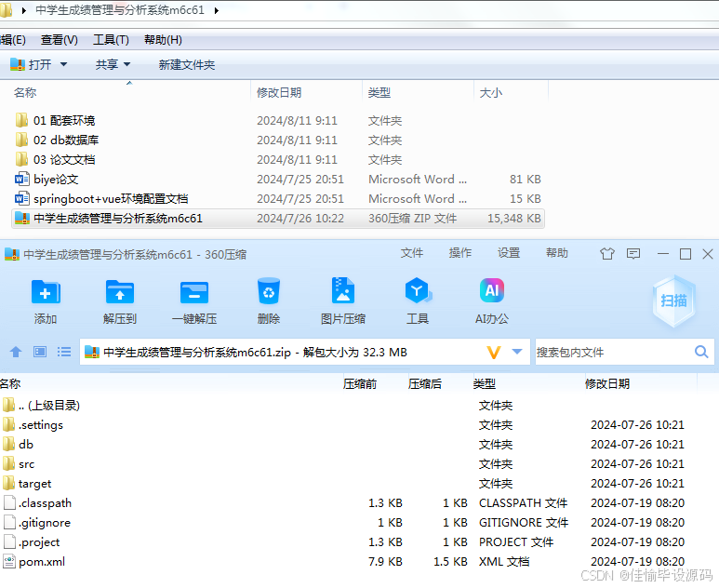The width and height of the screenshot is (719, 588).
Task: Click the 删除 (Delete) trash icon
Action: [x=269, y=291]
